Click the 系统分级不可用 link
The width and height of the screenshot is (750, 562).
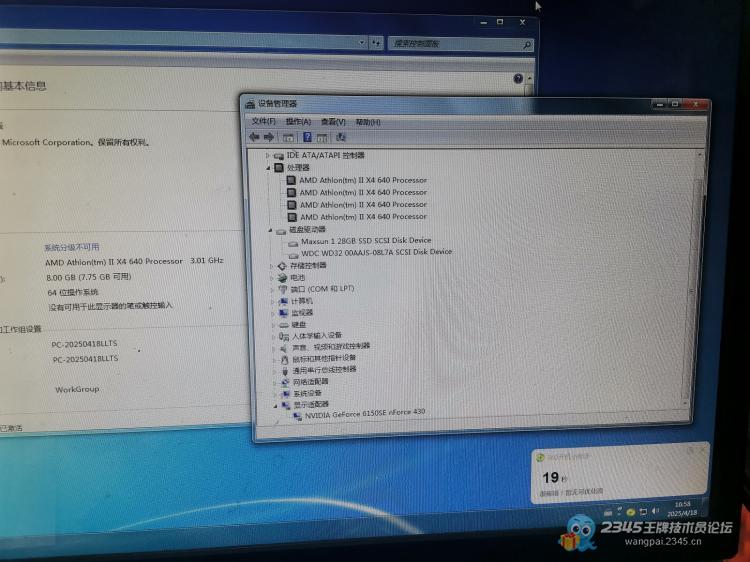click(72, 247)
